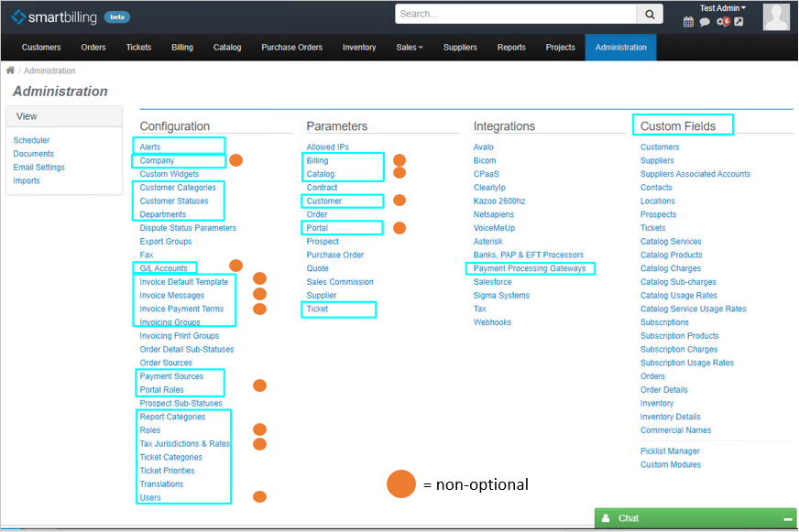Expand the Sales menu dropdown
This screenshot has width=799, height=532.
pyautogui.click(x=410, y=48)
